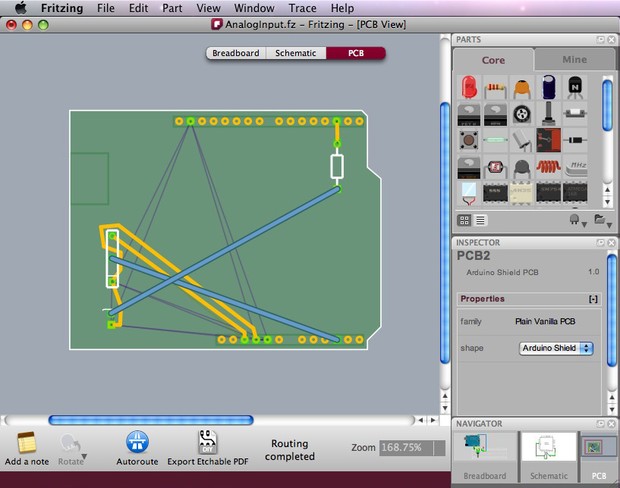Open the bin folder dropdown menu

[x=603, y=220]
